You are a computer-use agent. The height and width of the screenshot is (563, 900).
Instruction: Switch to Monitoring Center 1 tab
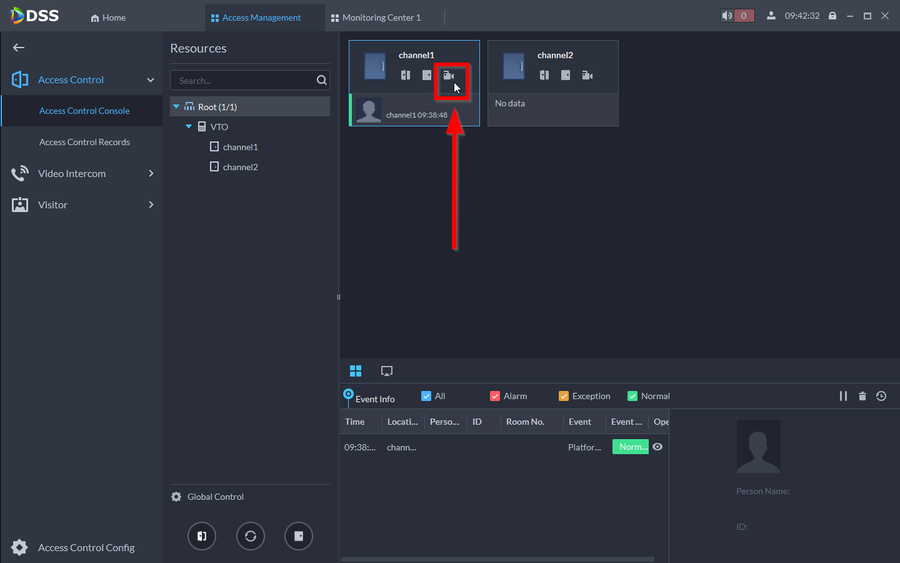point(376,18)
